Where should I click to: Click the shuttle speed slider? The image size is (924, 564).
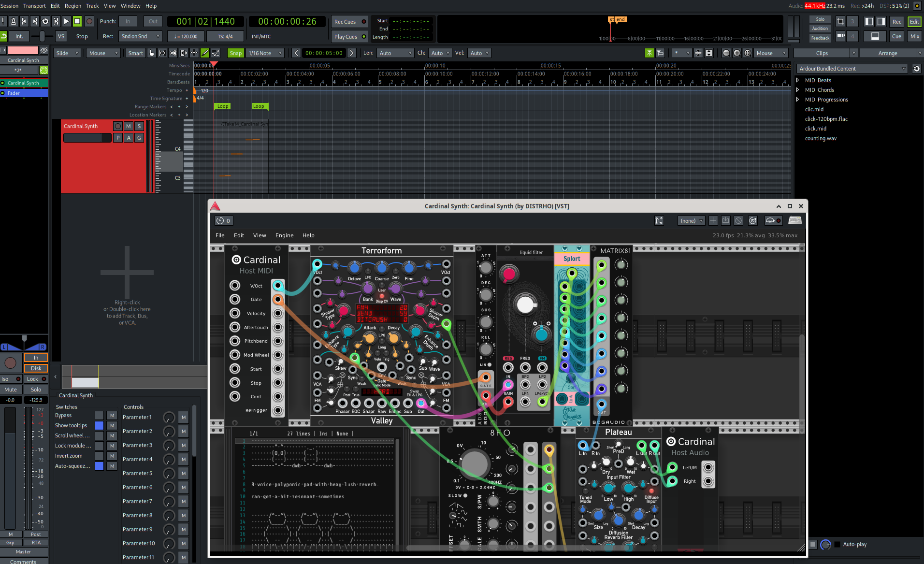(x=43, y=36)
